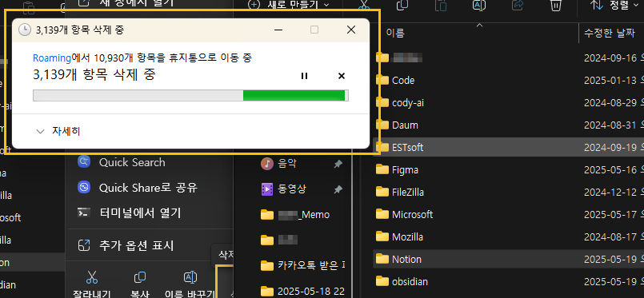Click the pin icon next to 음악
The image size is (644, 298).
click(x=338, y=164)
